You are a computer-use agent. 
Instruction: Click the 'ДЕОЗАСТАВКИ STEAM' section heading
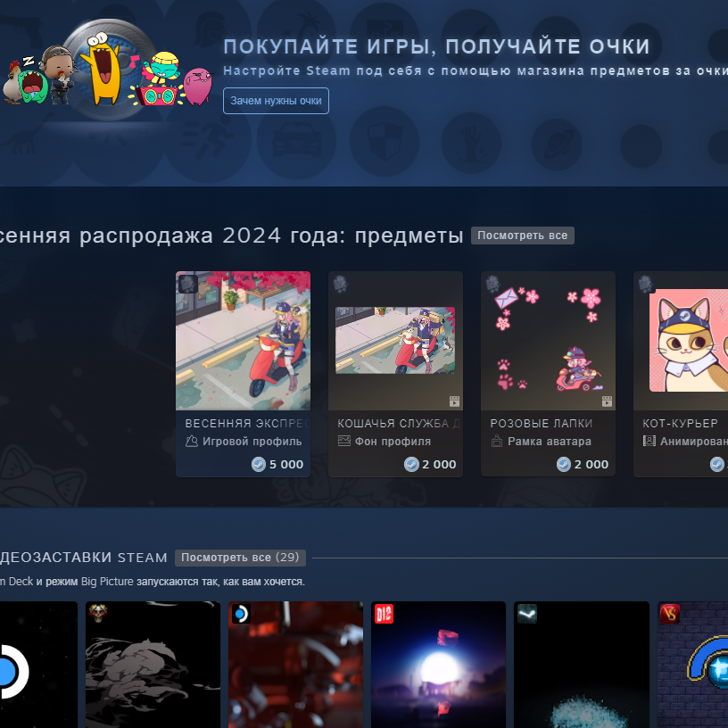tap(84, 558)
